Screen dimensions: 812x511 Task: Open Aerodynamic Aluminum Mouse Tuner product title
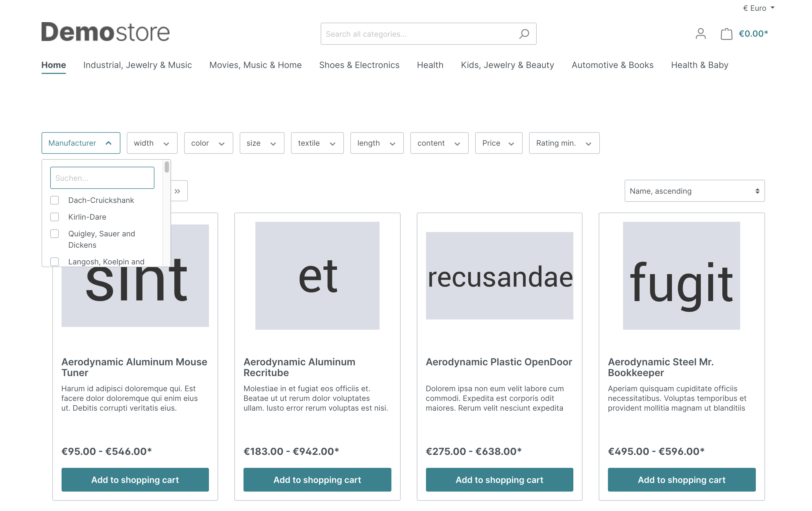[x=134, y=367]
